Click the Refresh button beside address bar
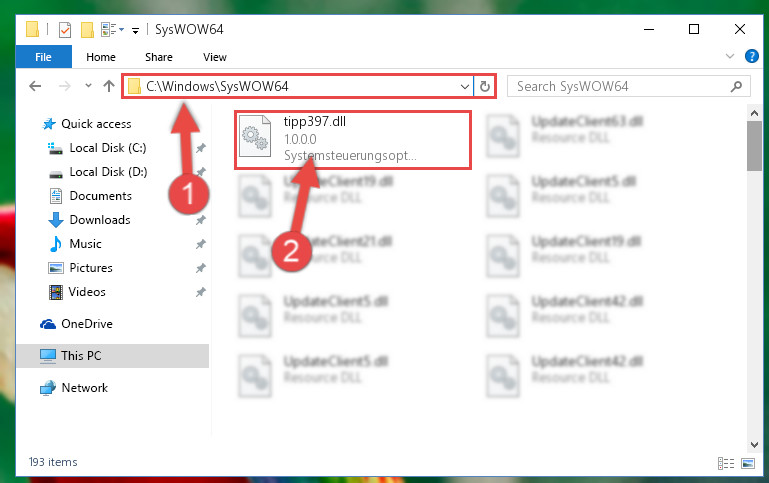Viewport: 769px width, 483px height. coord(485,87)
